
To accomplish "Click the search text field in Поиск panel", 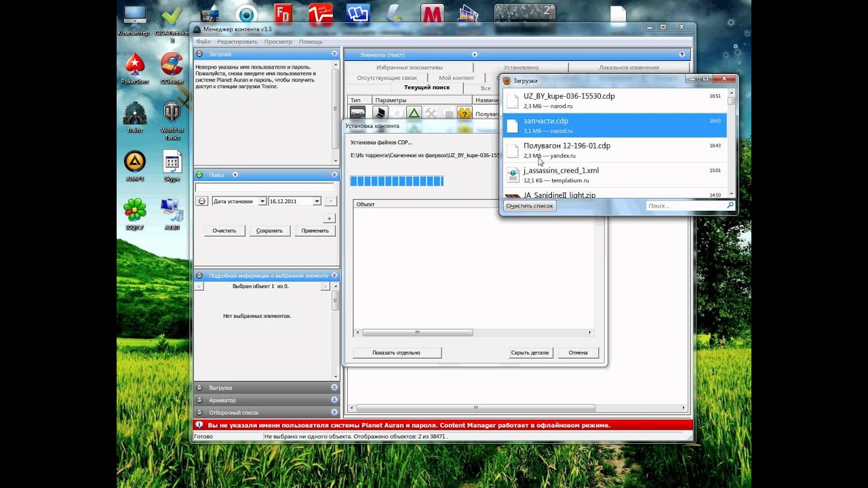I will click(x=264, y=187).
